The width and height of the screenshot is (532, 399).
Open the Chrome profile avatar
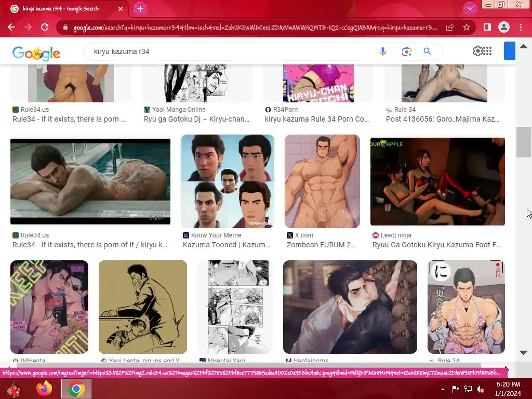(504, 27)
